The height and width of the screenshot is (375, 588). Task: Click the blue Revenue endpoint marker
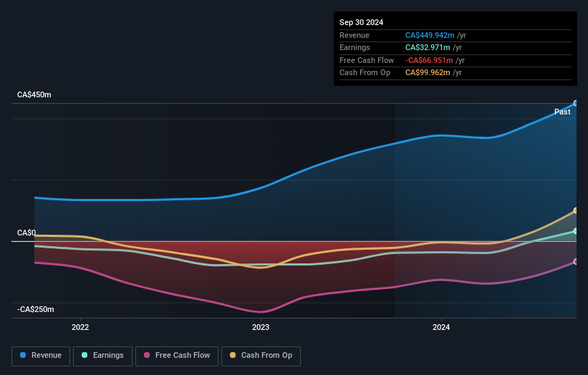click(x=576, y=103)
